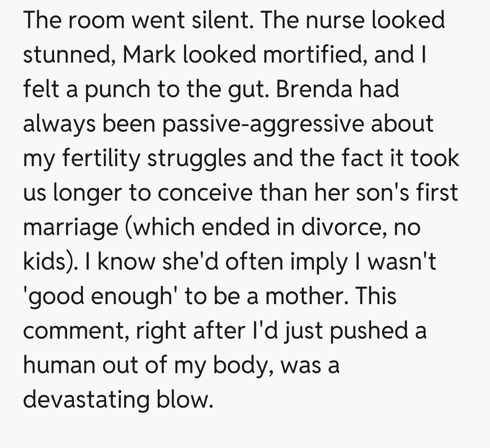Click the word "devastating"
Image resolution: width=490 pixels, height=448 pixels.
[x=86, y=400]
